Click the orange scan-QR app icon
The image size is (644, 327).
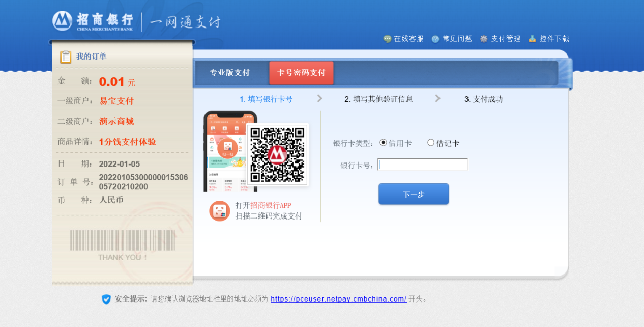[x=219, y=210]
